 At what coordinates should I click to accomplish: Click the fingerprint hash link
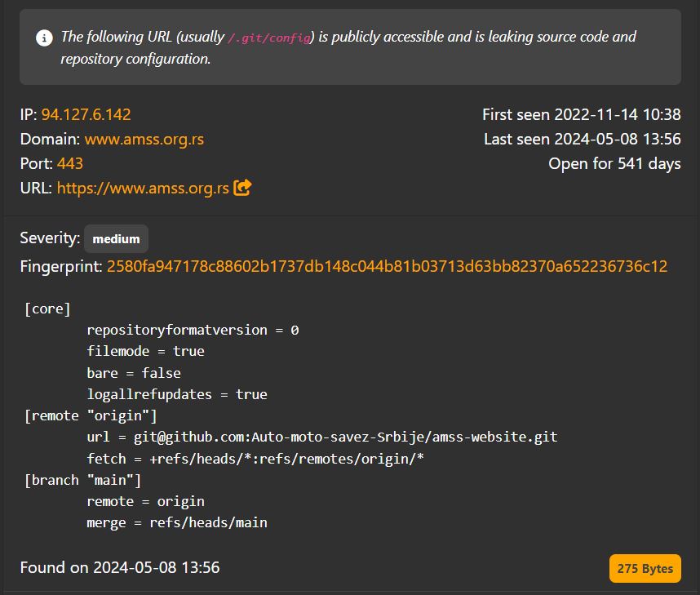coord(387,267)
